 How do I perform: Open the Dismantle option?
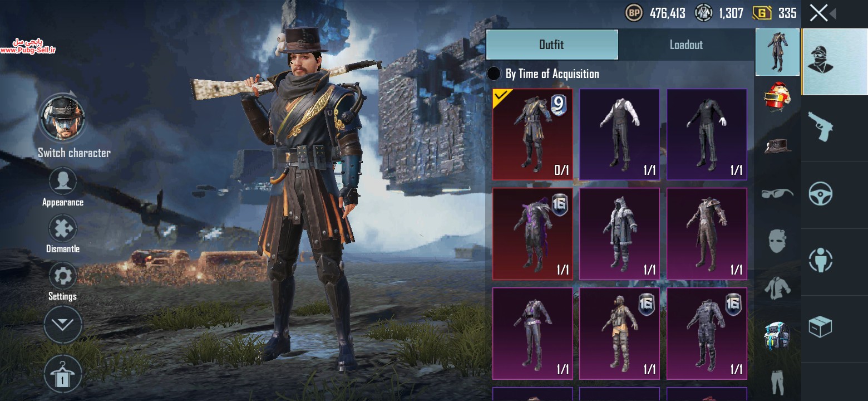[x=62, y=234]
